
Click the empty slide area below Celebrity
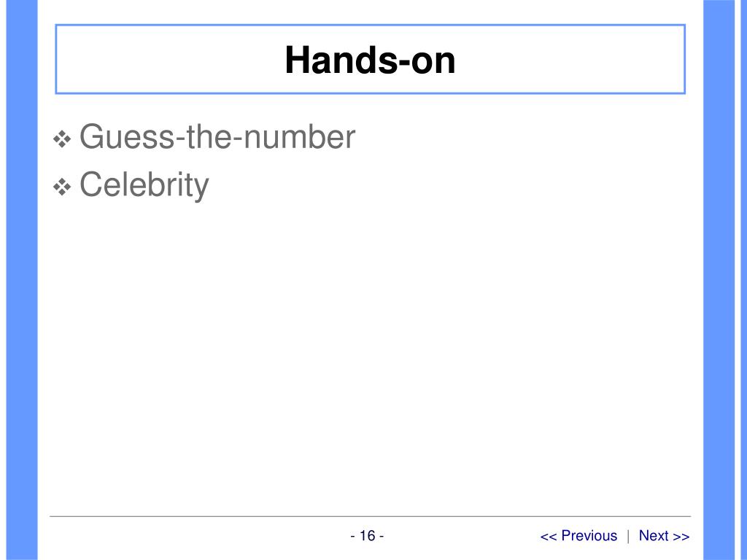click(x=370, y=357)
